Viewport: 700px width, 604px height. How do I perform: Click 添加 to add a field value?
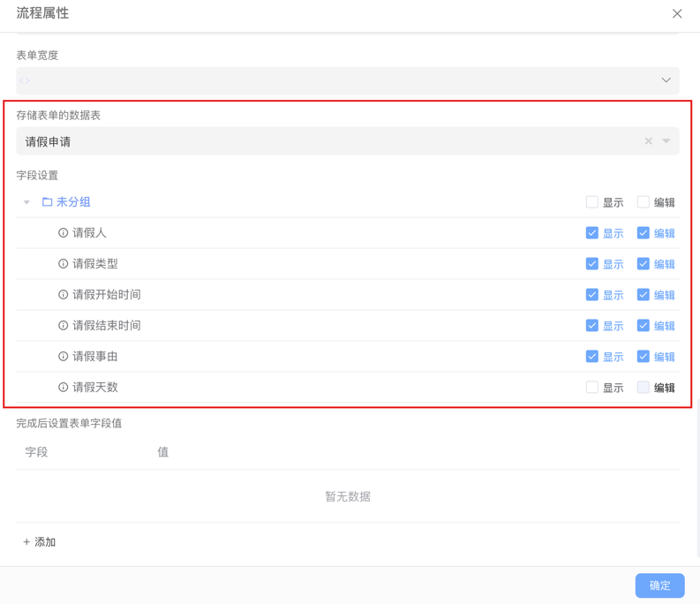[x=40, y=542]
